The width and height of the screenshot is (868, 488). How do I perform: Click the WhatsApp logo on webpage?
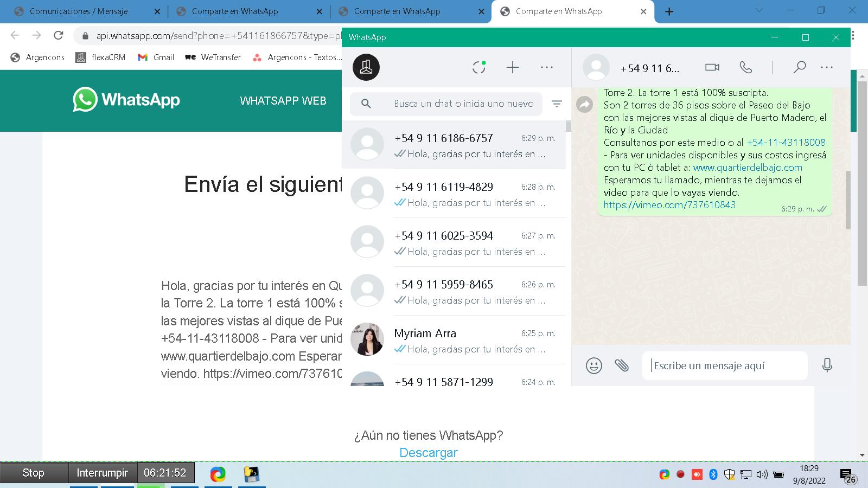[x=126, y=100]
